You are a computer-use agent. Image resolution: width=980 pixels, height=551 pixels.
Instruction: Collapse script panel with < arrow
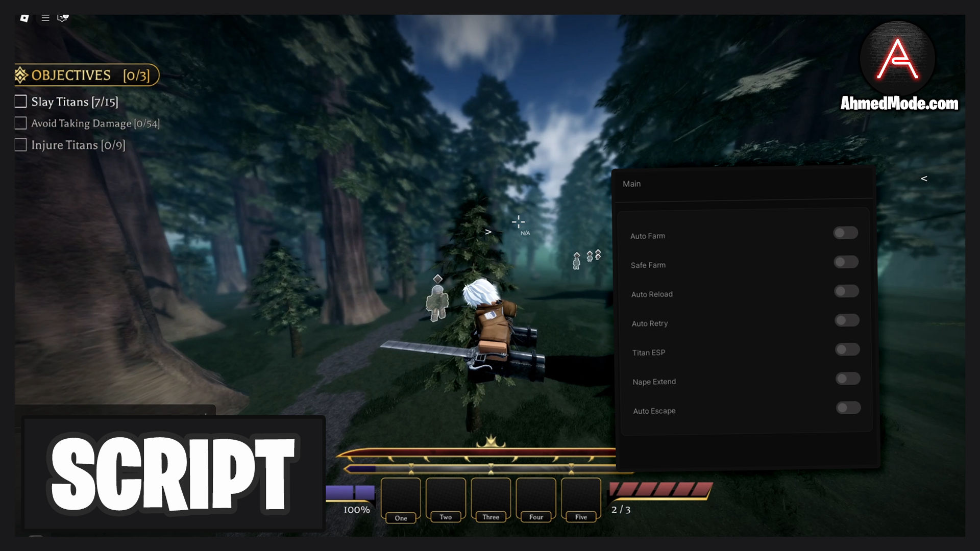(x=924, y=179)
